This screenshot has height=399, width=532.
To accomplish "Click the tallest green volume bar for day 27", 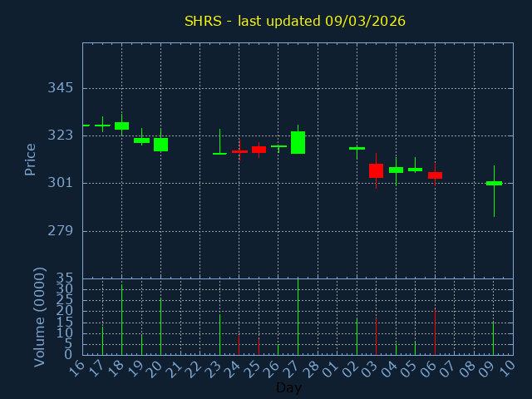I will (298, 317).
